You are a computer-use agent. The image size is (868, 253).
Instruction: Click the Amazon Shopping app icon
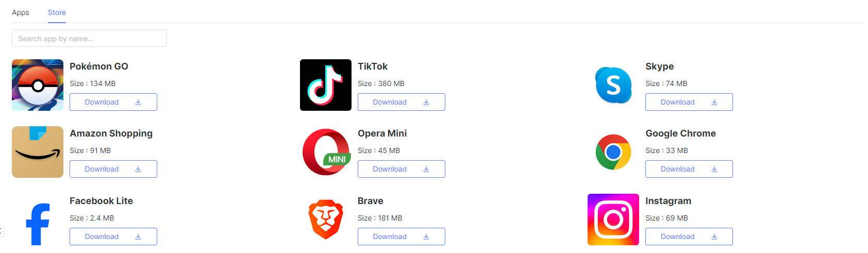tap(38, 152)
